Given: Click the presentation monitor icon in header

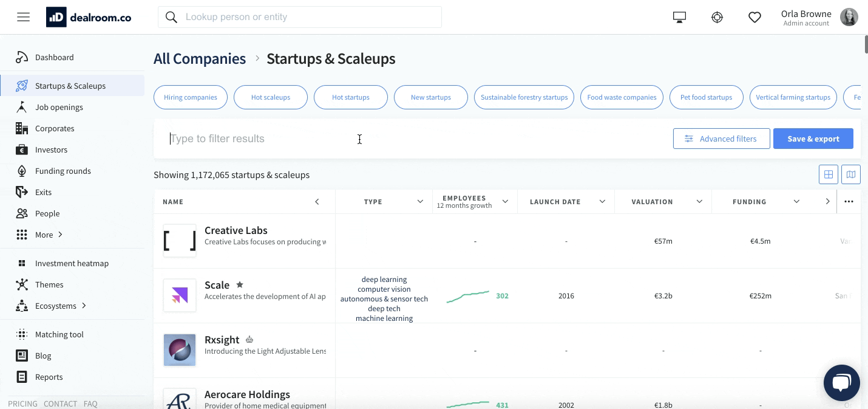Looking at the screenshot, I should 679,18.
